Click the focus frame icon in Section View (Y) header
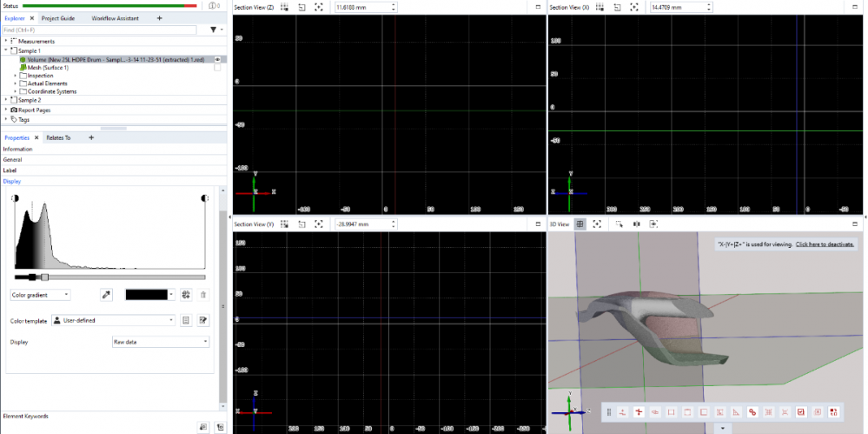868x434 pixels. pyautogui.click(x=319, y=224)
